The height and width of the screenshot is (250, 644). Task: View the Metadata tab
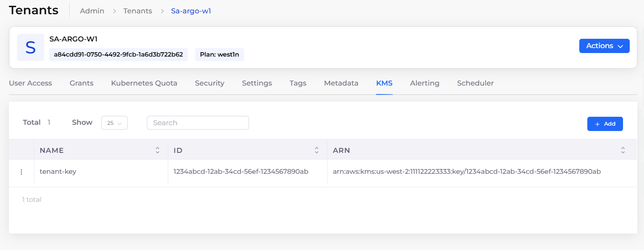tap(341, 83)
